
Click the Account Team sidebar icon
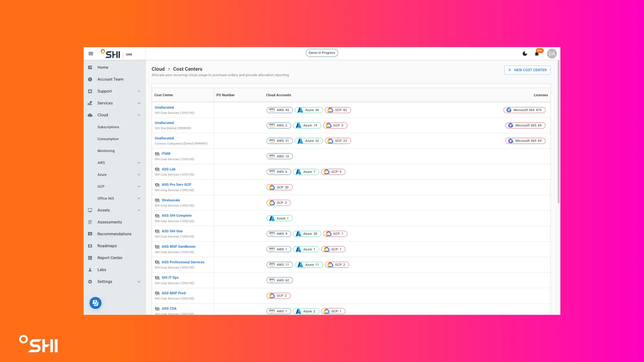coord(90,79)
